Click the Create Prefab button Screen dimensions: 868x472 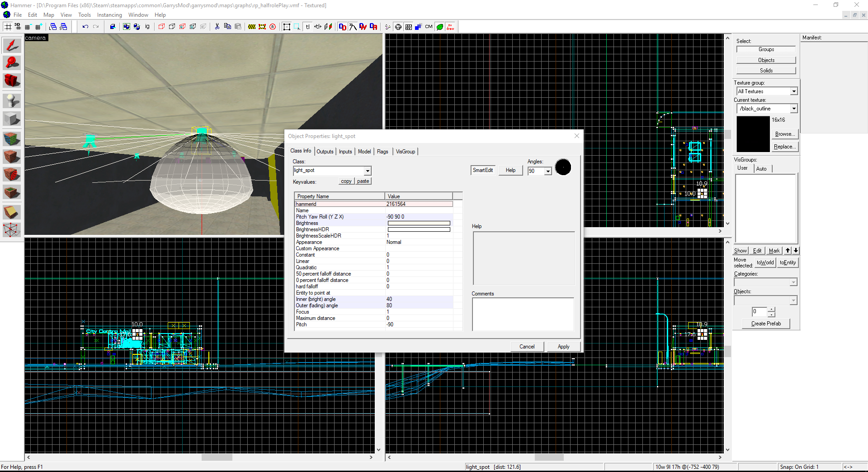click(766, 324)
